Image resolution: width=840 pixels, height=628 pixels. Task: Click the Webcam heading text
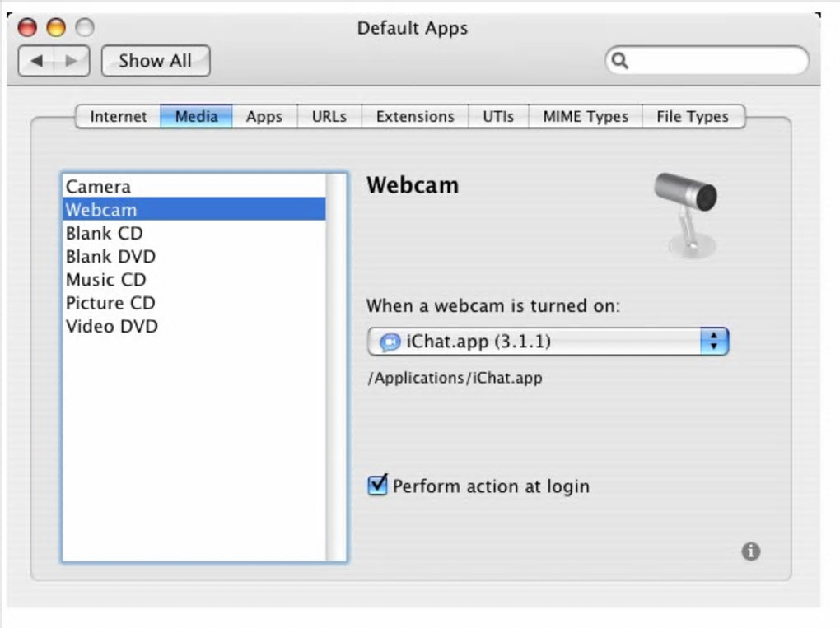coord(413,185)
